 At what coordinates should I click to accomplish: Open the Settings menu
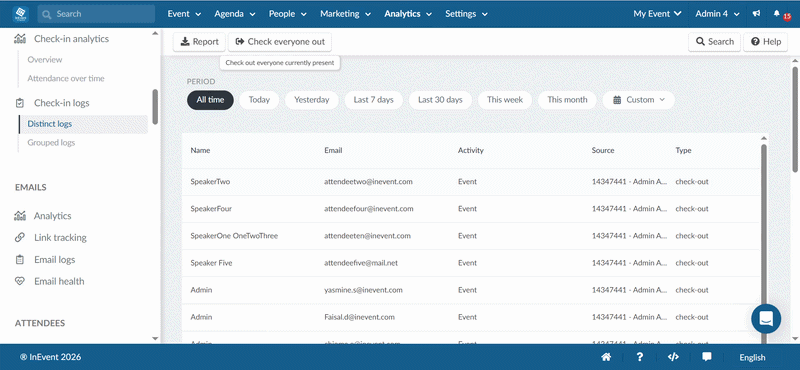point(466,14)
